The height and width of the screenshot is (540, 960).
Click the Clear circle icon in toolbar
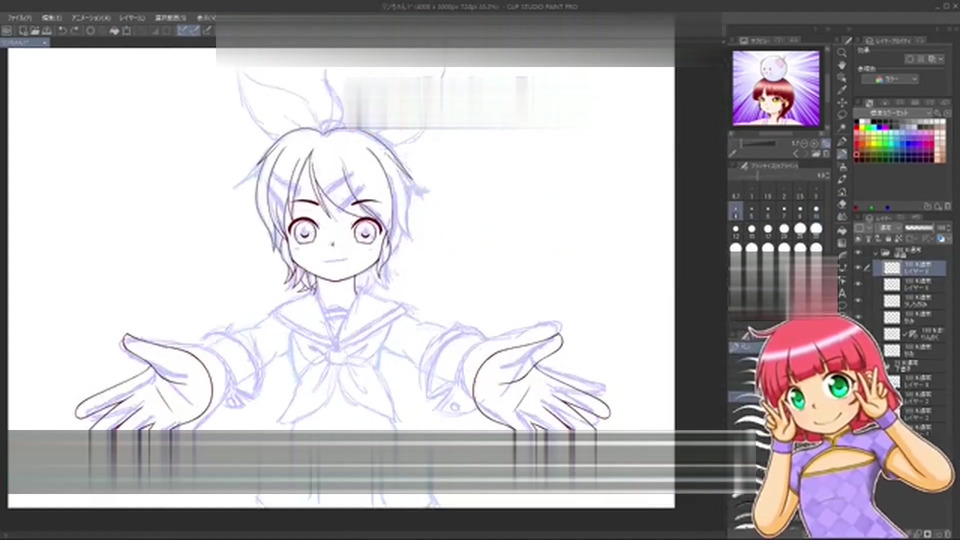[91, 31]
